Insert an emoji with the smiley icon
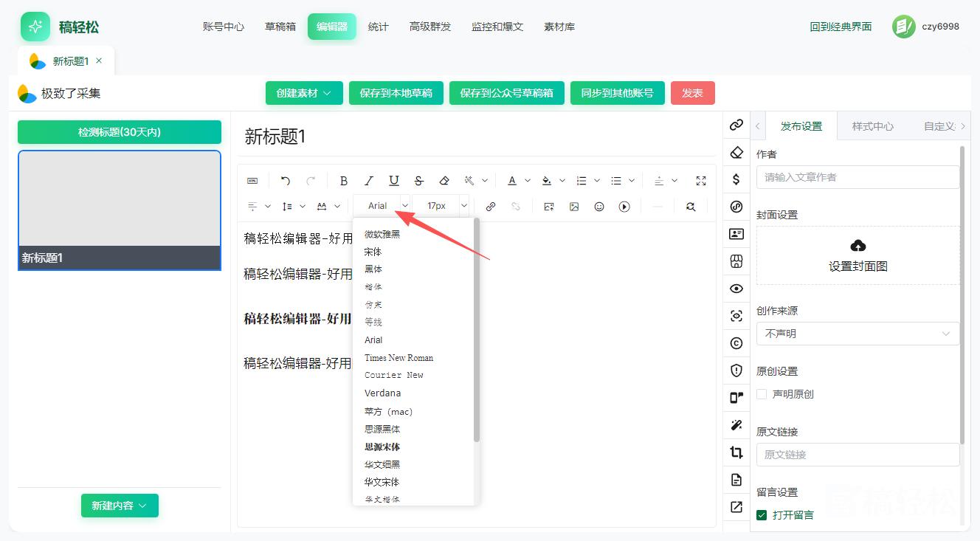 point(599,207)
